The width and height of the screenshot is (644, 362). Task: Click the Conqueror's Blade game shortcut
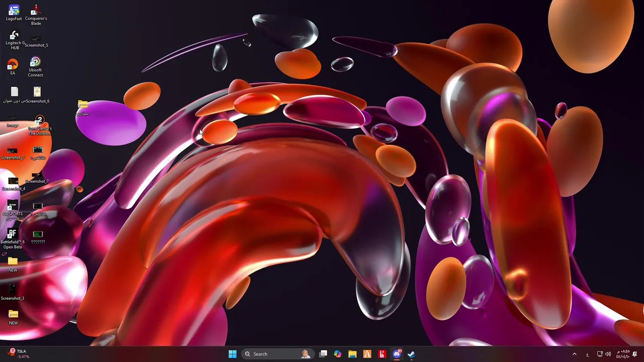click(36, 15)
